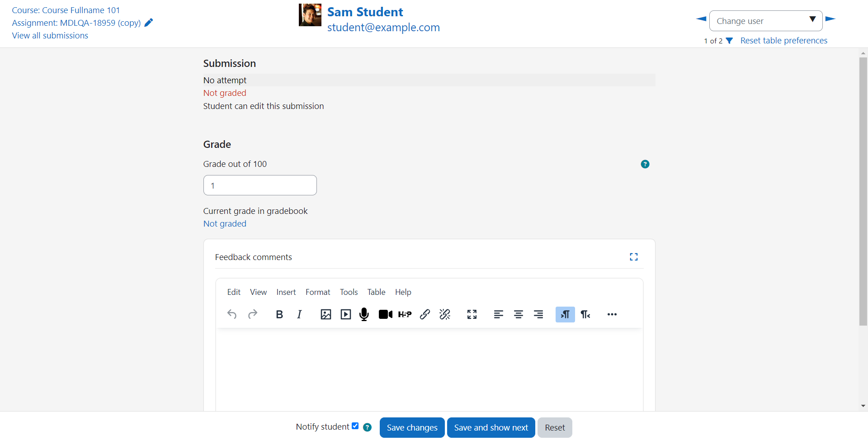Toggle the Notify student checkbox
This screenshot has width=868, height=445.
[x=355, y=426]
